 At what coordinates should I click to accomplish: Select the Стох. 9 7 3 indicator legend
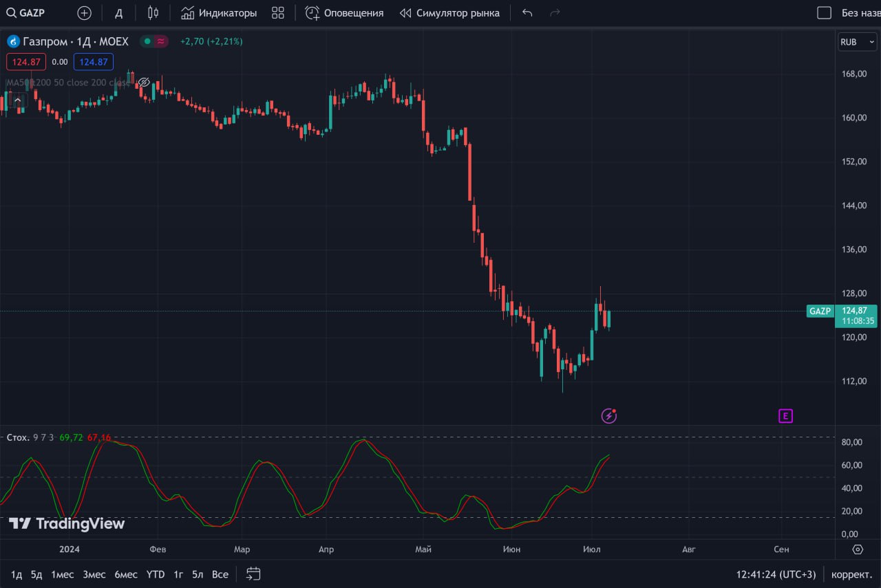coord(30,437)
